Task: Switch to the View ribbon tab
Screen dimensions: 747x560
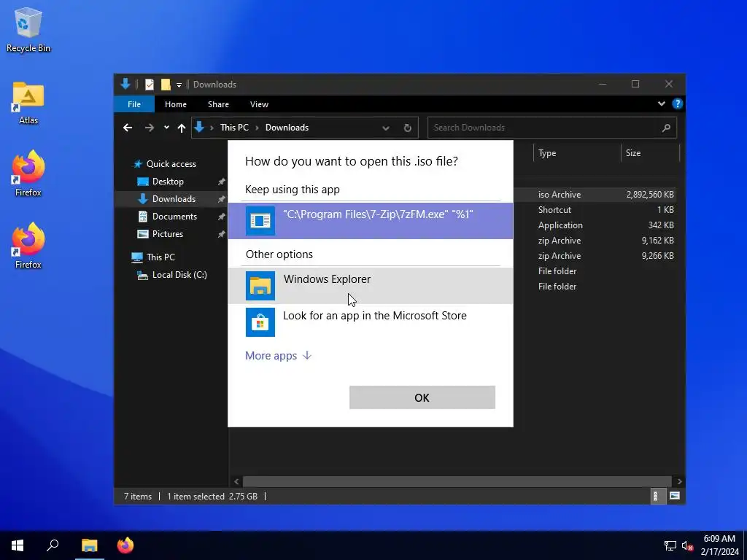Action: (259, 104)
